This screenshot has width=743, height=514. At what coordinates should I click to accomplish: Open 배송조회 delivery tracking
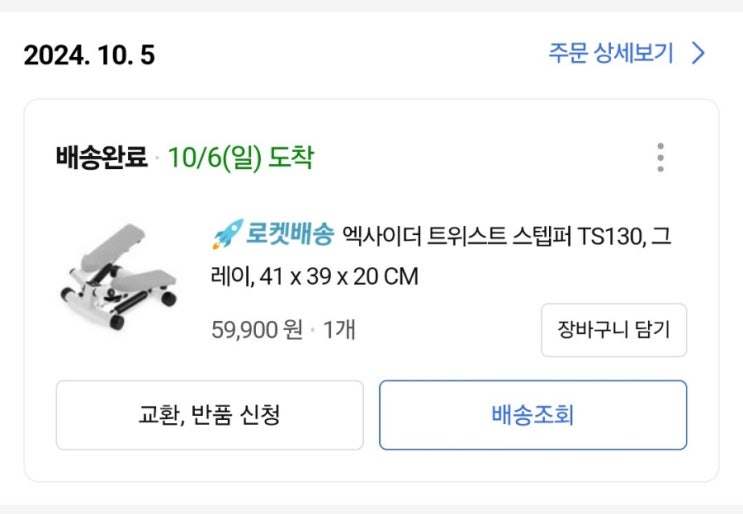532,415
